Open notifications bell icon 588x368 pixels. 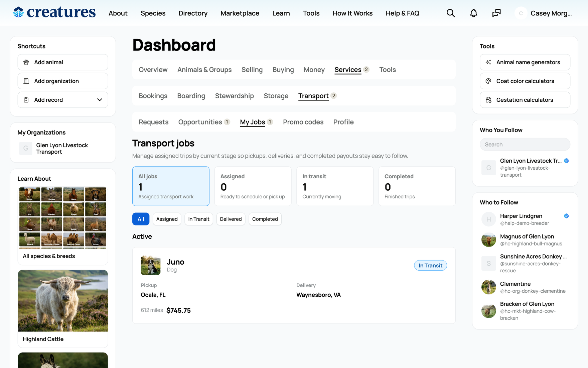[x=473, y=13]
